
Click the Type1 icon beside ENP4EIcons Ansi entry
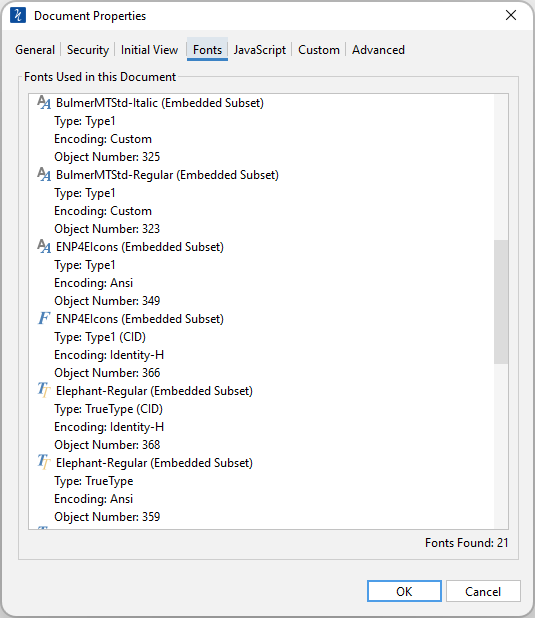(x=44, y=247)
